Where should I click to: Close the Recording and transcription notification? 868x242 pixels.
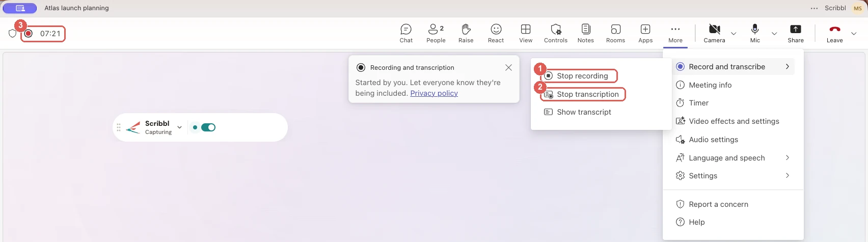pos(508,67)
